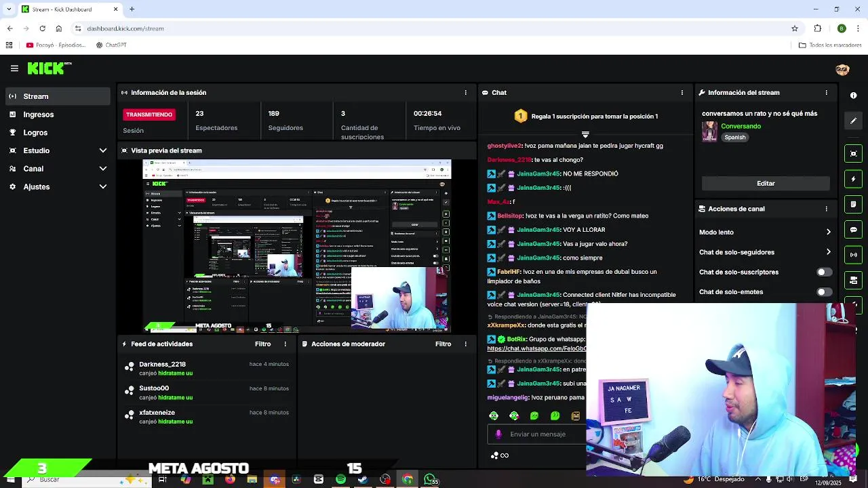This screenshot has height=488, width=868.
Task: Open Filtro in Feed de actividades
Action: [x=262, y=344]
